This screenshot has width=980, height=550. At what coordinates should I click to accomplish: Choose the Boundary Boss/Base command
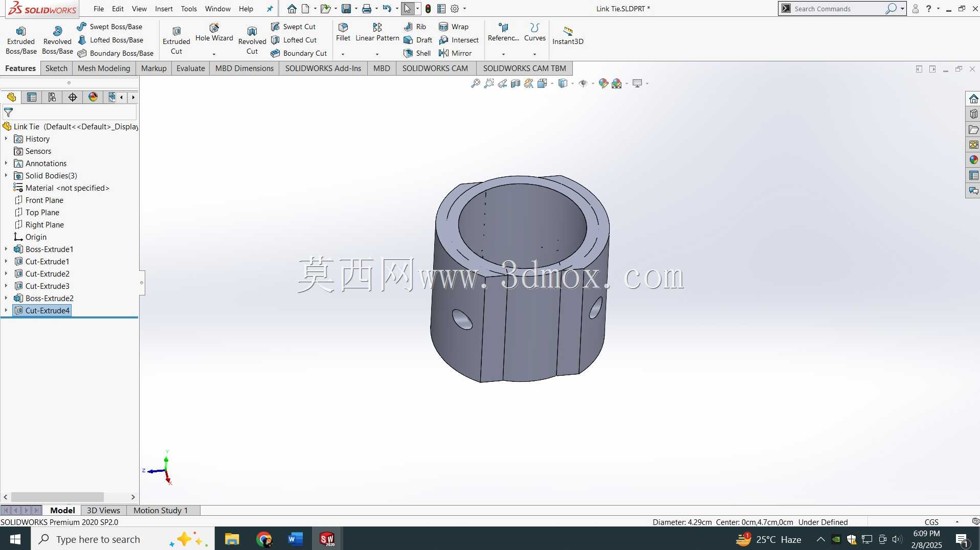116,53
